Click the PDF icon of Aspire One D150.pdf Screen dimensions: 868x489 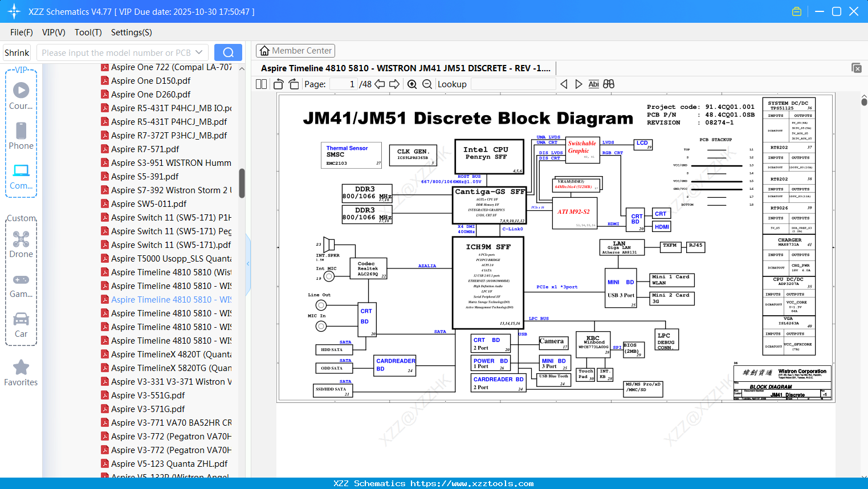[105, 81]
